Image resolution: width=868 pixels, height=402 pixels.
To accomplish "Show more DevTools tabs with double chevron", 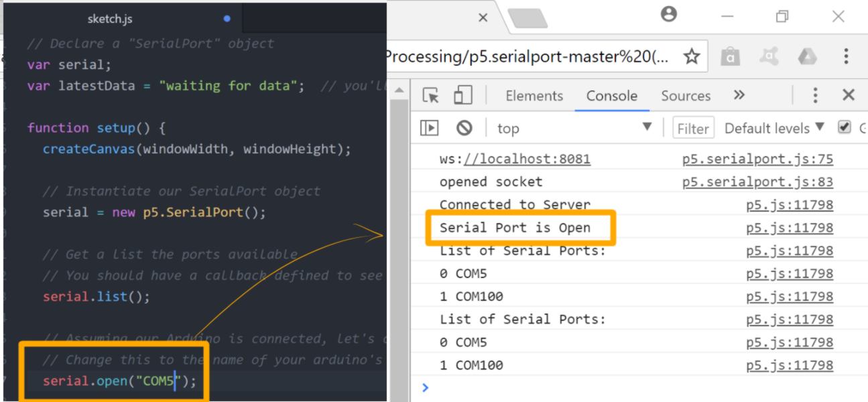I will (739, 96).
